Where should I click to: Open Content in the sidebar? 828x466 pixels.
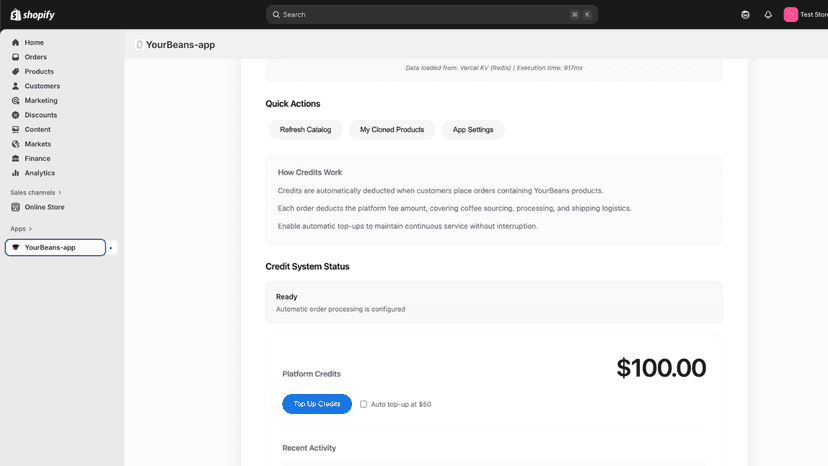click(x=37, y=129)
